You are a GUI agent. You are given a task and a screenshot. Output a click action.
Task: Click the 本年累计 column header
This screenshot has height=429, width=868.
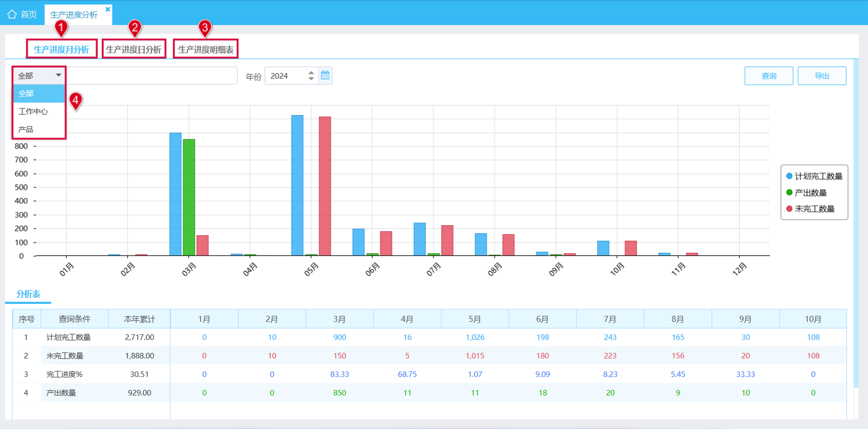tap(139, 319)
